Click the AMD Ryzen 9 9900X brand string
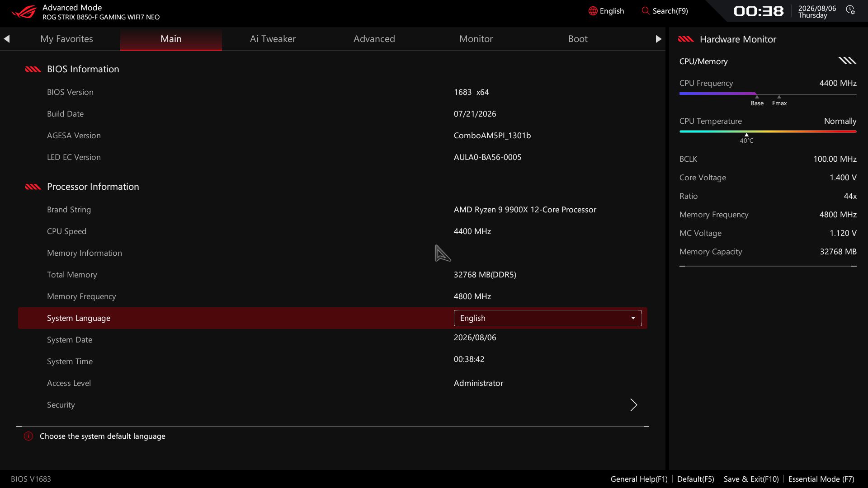868x488 pixels. [x=525, y=210]
